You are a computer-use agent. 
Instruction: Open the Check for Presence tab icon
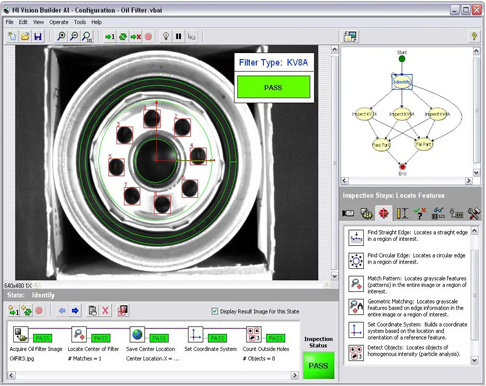(420, 213)
